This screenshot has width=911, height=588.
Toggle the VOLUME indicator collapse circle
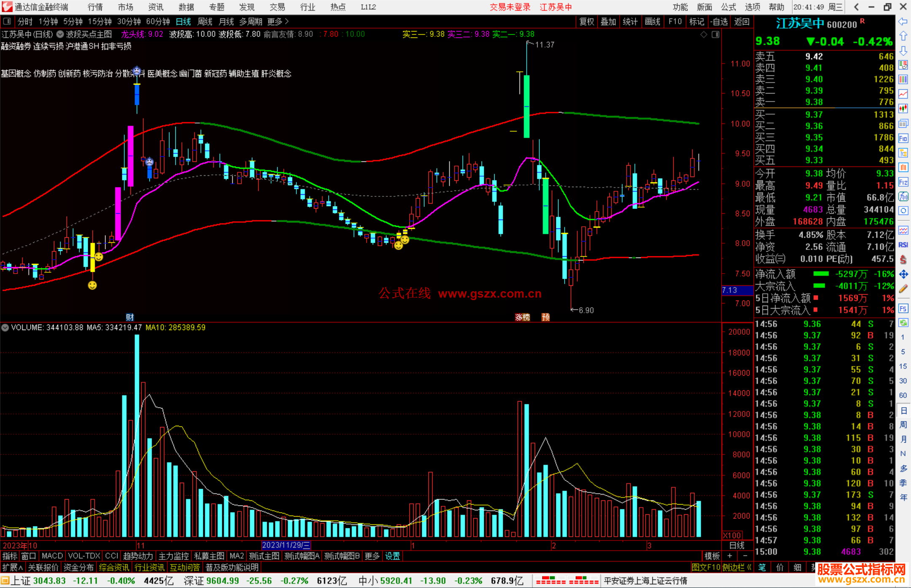(x=5, y=328)
